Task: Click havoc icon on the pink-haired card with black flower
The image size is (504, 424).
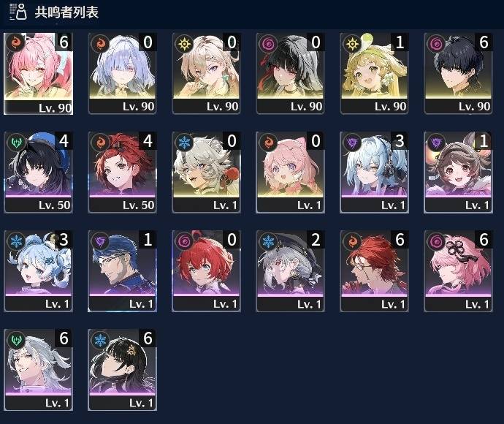Action: click(436, 241)
